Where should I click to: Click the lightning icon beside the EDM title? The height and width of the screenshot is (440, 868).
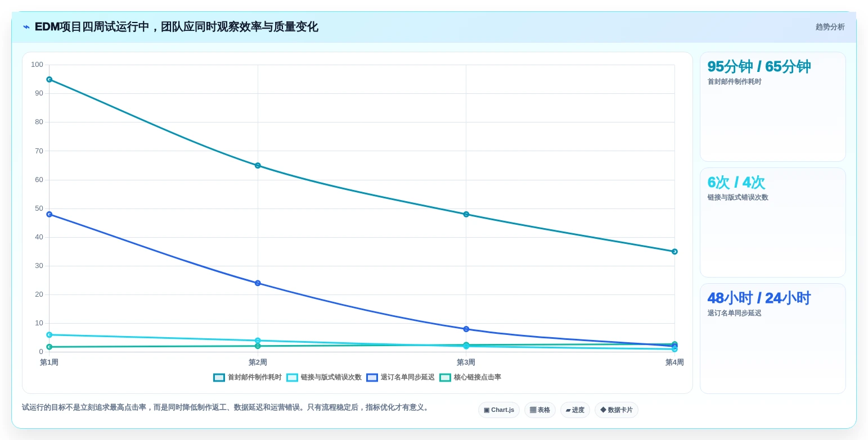(26, 27)
